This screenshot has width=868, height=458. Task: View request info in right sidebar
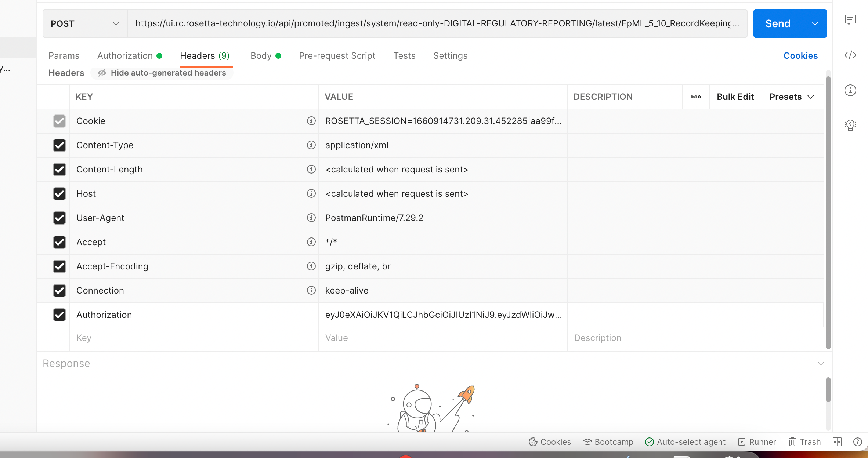(x=851, y=90)
